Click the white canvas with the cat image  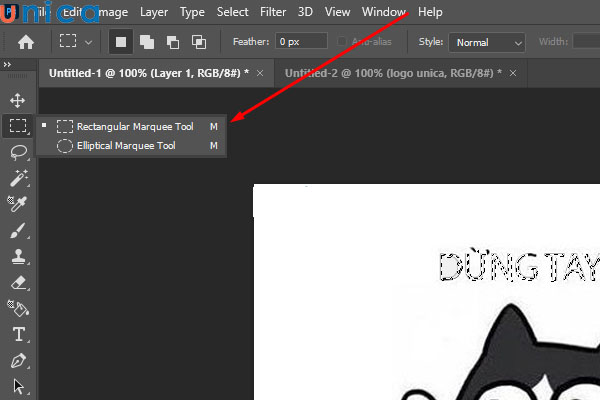point(426,292)
